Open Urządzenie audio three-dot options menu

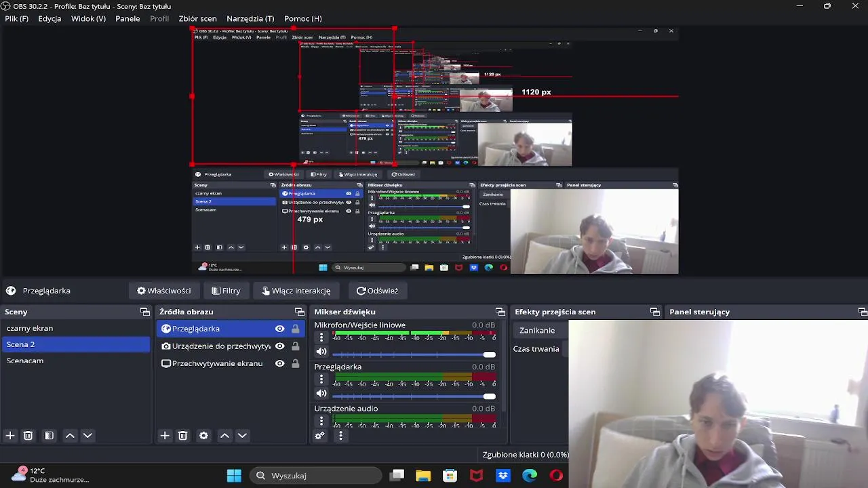click(321, 421)
